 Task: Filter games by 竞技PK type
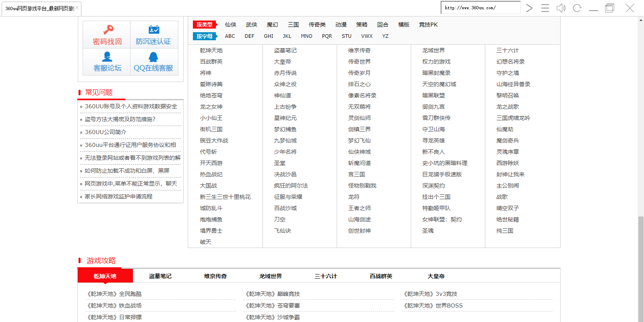pyautogui.click(x=428, y=25)
